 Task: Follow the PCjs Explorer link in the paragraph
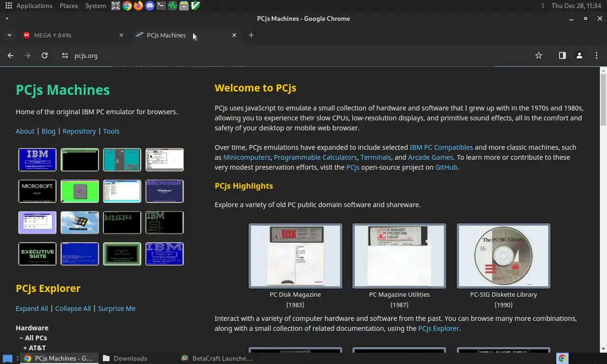coord(439,328)
